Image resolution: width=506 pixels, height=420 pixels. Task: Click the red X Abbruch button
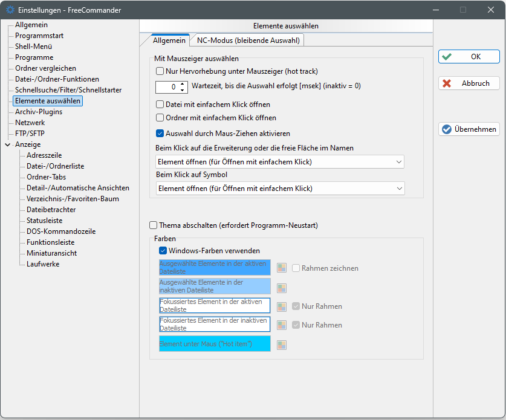[469, 83]
